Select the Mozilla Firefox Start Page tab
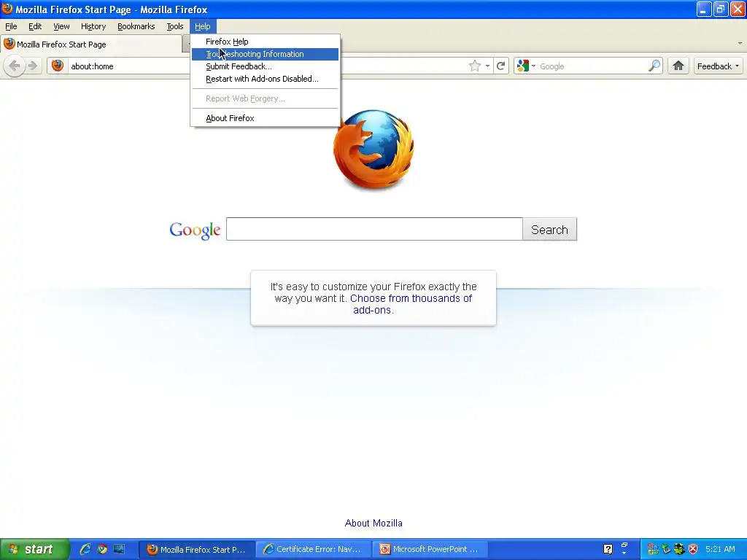The image size is (747, 560). pyautogui.click(x=91, y=44)
